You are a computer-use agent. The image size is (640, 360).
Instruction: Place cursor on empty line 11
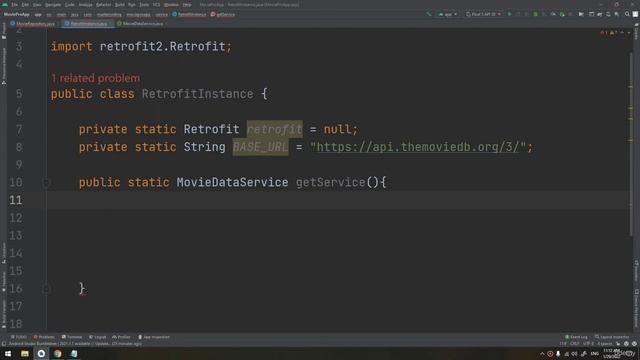click(x=339, y=200)
